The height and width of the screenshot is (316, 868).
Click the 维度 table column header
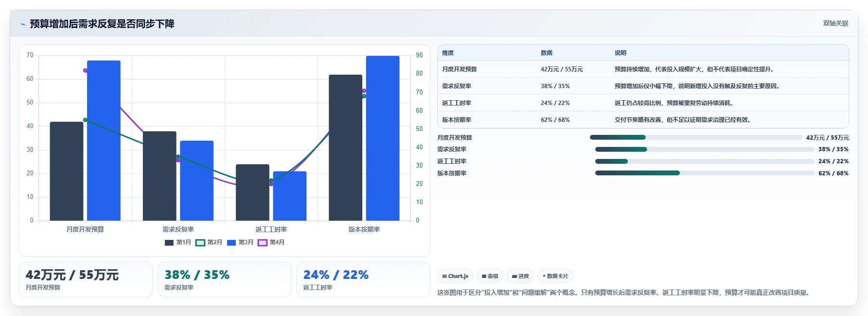coord(448,53)
